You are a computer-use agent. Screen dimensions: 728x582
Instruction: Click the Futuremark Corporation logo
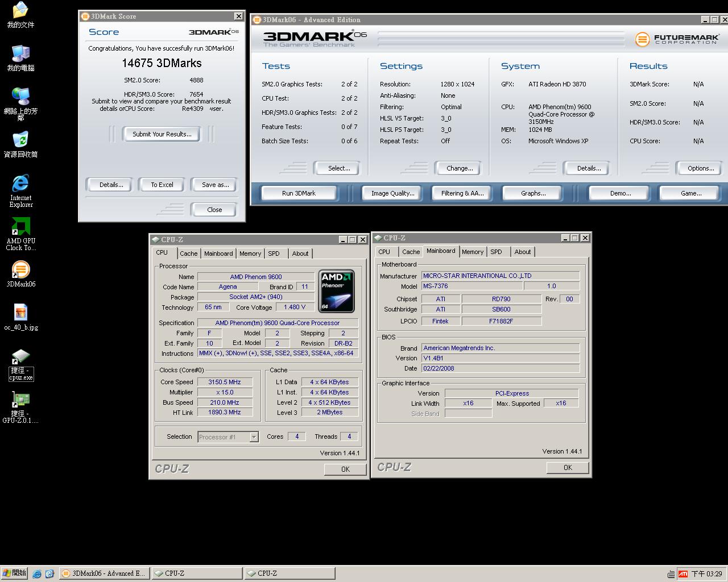[x=677, y=39]
